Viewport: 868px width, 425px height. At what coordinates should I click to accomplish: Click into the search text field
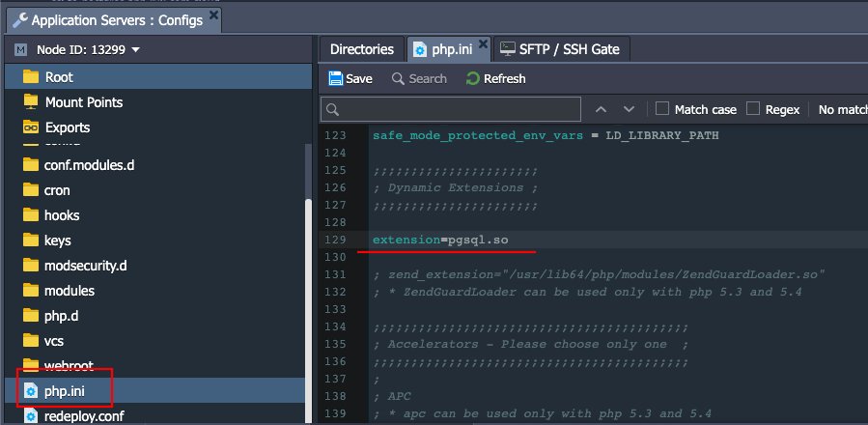(451, 109)
